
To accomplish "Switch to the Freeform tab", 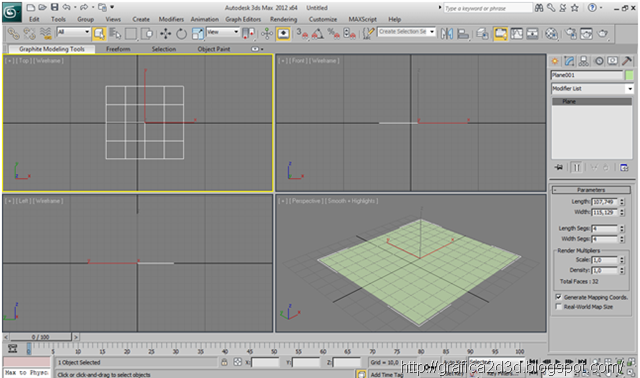I will click(118, 49).
